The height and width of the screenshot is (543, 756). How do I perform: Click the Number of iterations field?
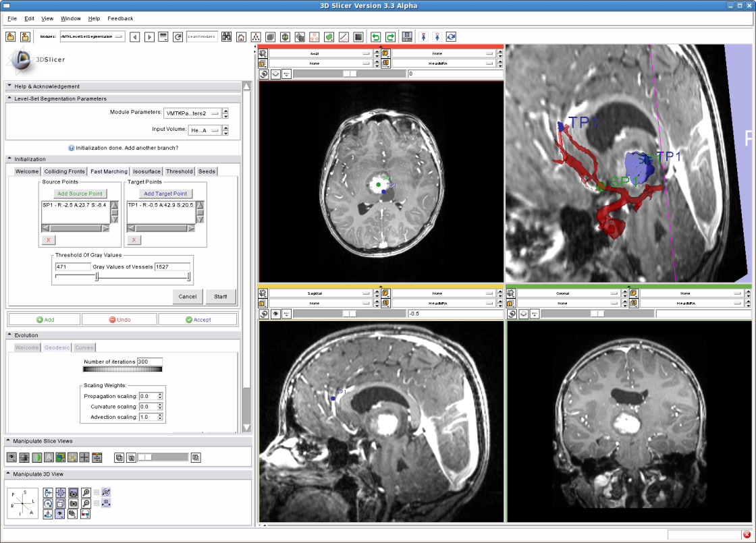pos(150,362)
